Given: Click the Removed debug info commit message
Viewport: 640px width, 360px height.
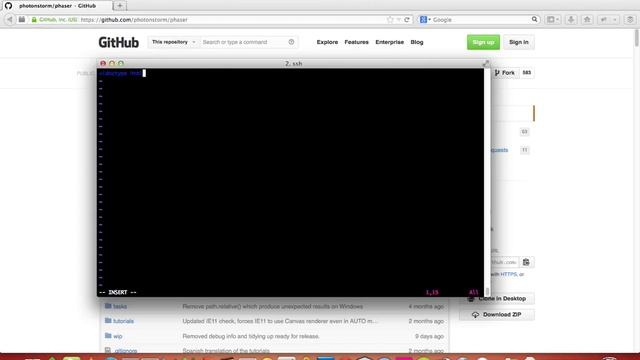Looking at the screenshot, I should 251,336.
